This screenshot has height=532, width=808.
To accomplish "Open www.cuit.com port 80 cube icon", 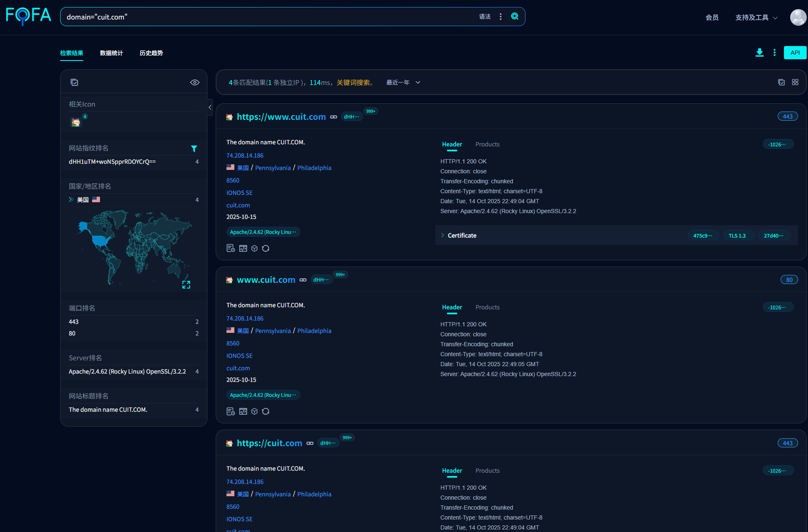I will (255, 411).
